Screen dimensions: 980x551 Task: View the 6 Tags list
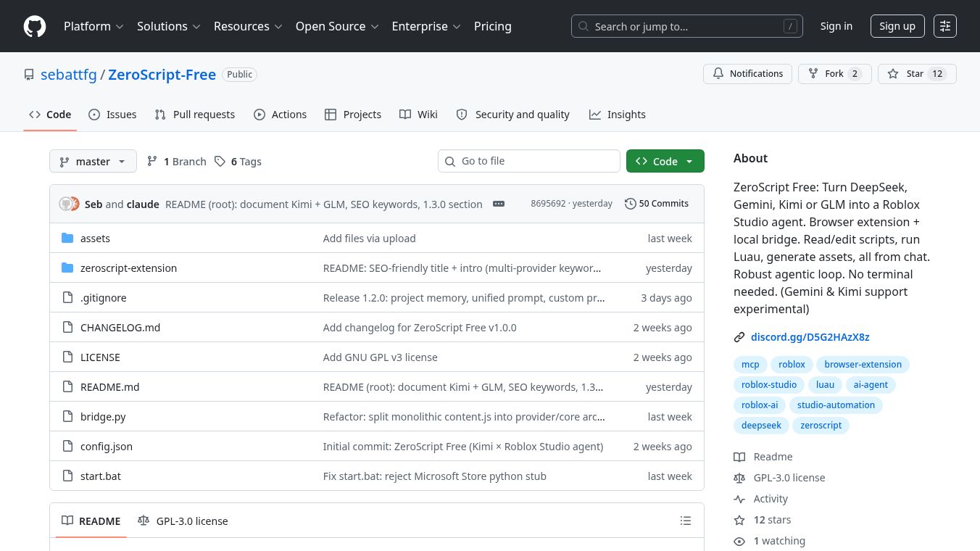pyautogui.click(x=238, y=162)
